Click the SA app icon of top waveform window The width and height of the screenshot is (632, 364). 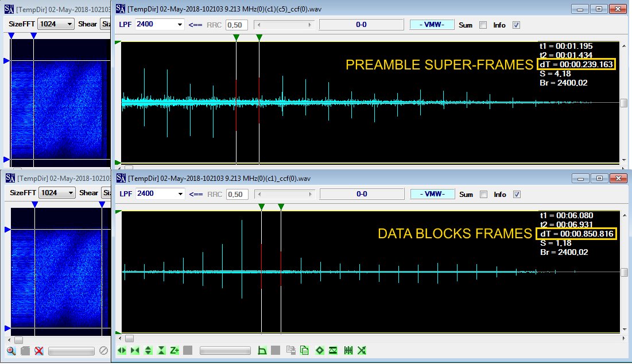pyautogui.click(x=121, y=9)
